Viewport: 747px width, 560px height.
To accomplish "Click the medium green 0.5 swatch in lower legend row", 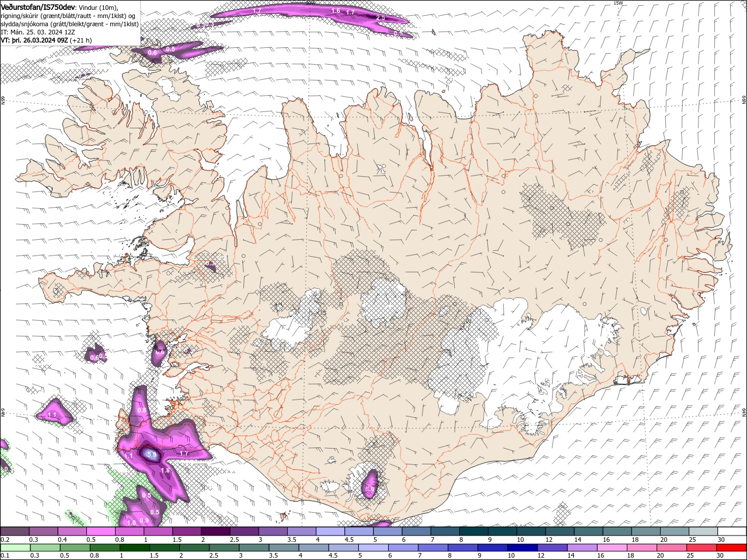I will [75, 548].
